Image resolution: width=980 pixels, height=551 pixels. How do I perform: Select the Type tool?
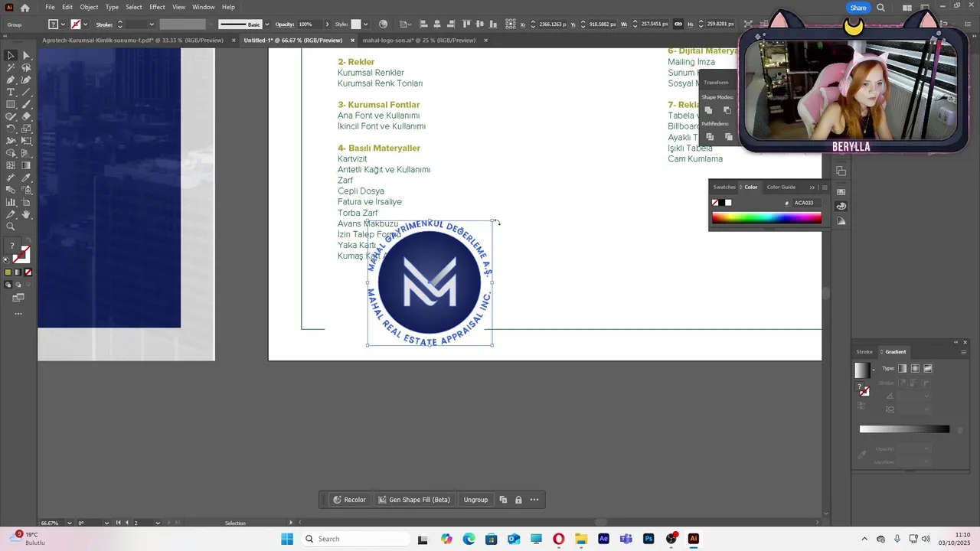(11, 92)
